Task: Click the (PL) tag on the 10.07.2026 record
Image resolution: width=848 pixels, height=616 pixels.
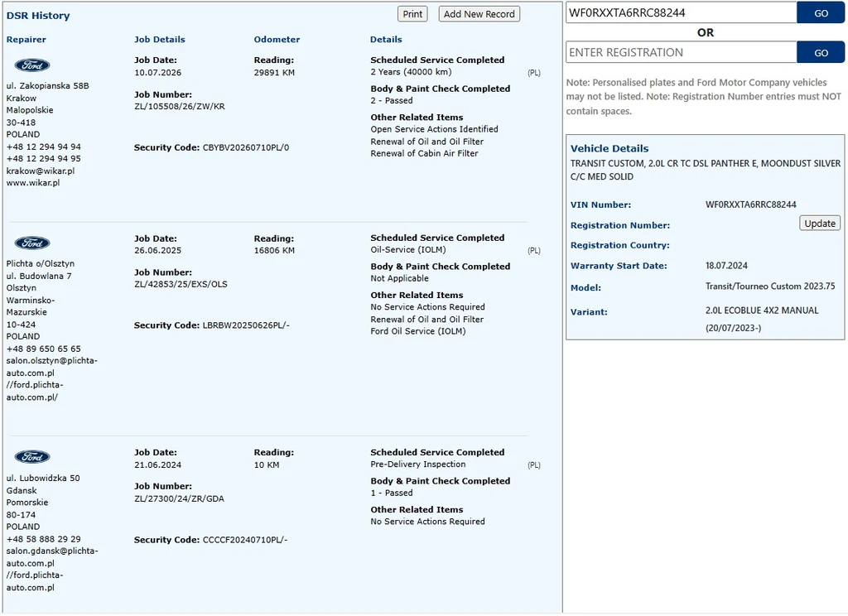Action: 534,73
